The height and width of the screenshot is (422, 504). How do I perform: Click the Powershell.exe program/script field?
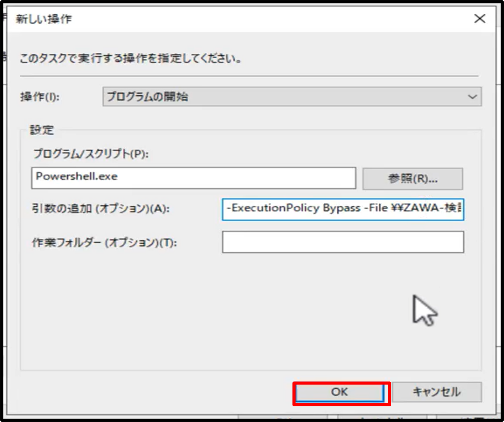pos(194,178)
